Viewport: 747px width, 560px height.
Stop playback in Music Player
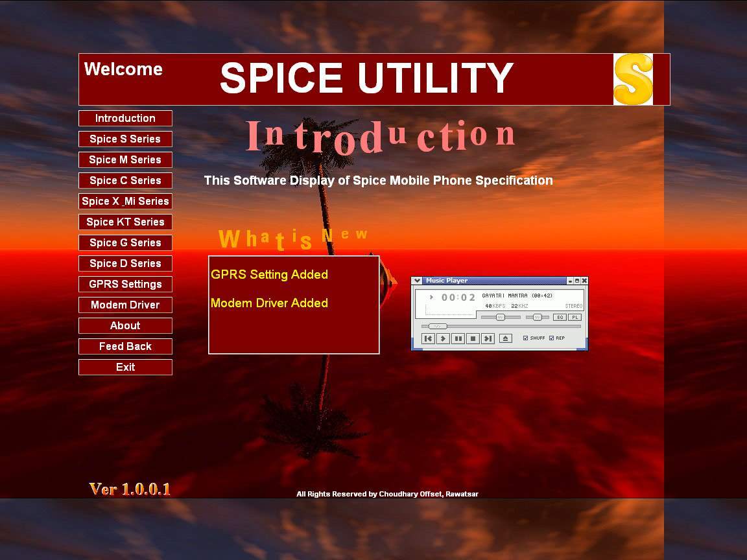(x=473, y=338)
